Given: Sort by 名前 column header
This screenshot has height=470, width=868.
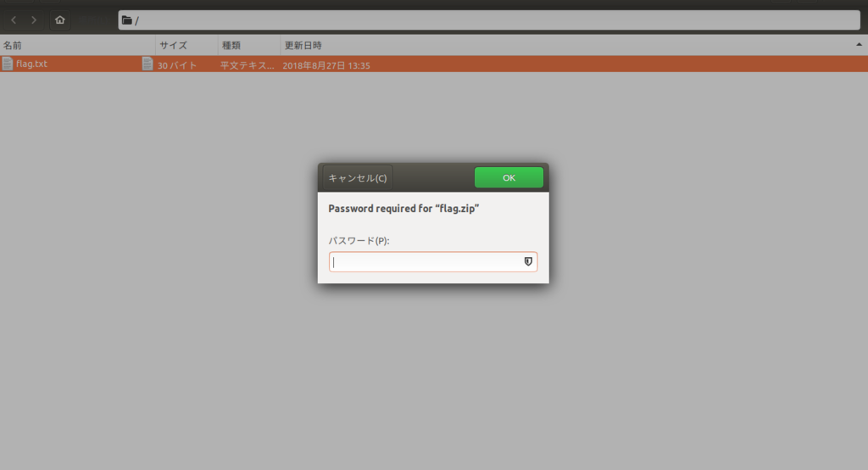Looking at the screenshot, I should point(77,46).
